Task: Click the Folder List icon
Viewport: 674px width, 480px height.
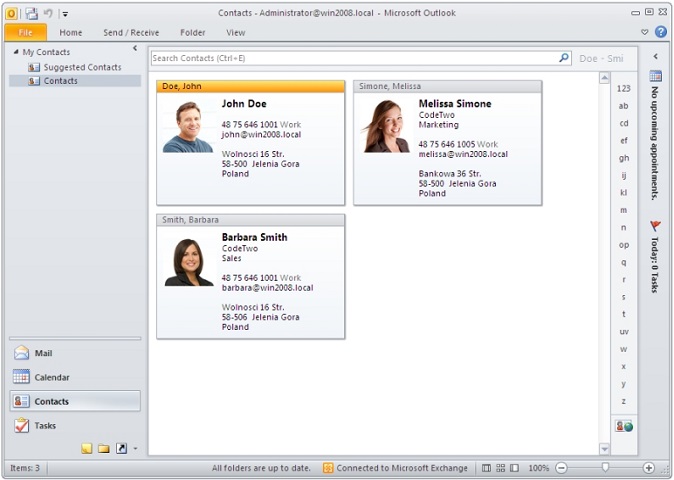Action: 104,449
